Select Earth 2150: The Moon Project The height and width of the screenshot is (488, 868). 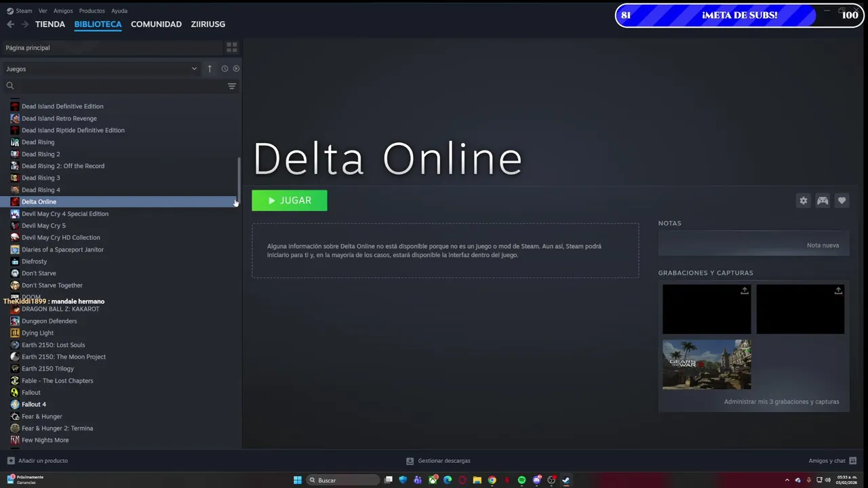64,357
